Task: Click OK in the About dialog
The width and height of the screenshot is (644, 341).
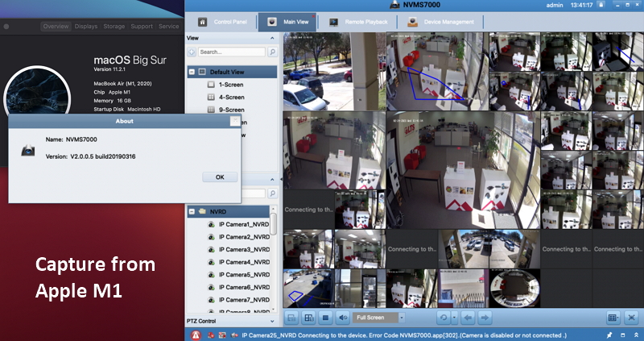Action: [x=220, y=177]
